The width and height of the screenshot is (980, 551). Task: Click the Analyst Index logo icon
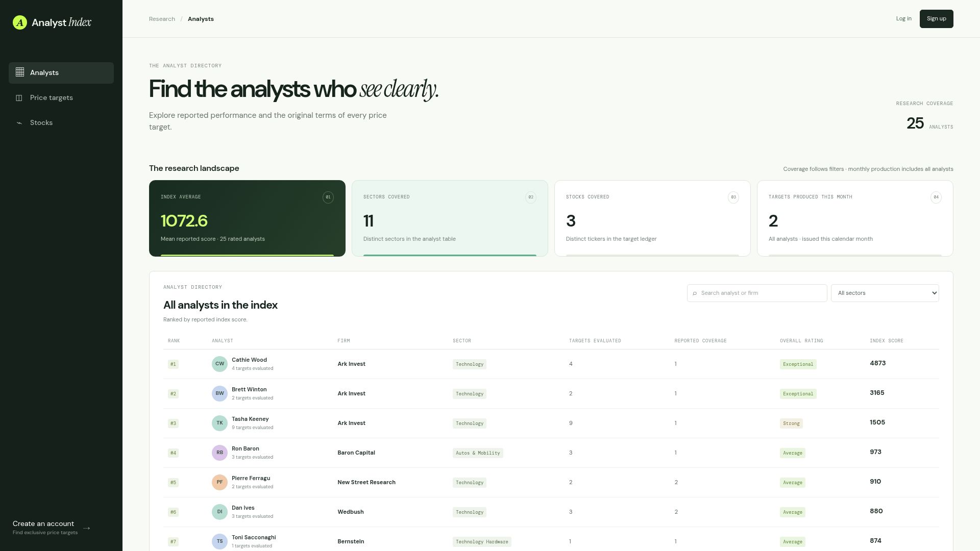[x=20, y=22]
